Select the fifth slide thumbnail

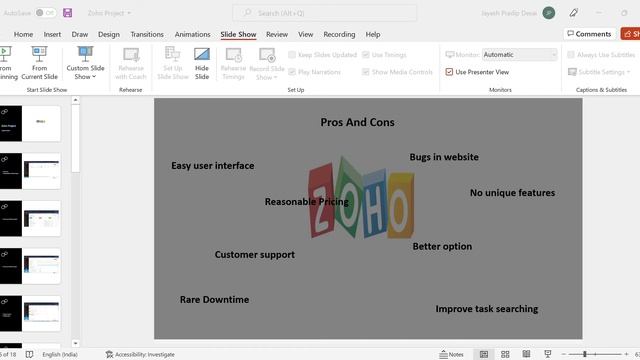(x=30, y=313)
